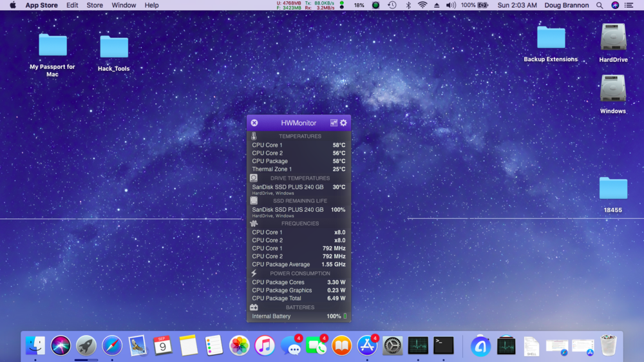644x362 pixels.
Task: Toggle Bluetooth from the menu bar icon
Action: (x=408, y=5)
